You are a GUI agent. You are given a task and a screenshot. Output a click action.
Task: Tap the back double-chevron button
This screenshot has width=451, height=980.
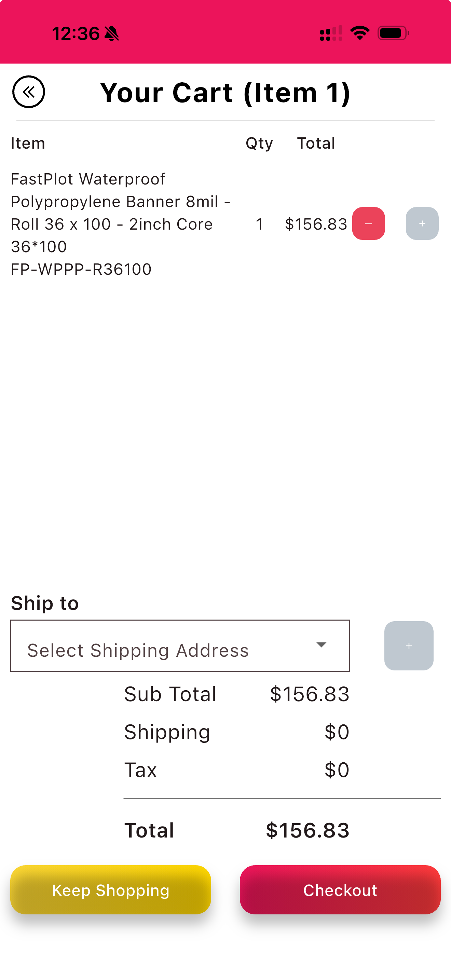[x=28, y=92]
